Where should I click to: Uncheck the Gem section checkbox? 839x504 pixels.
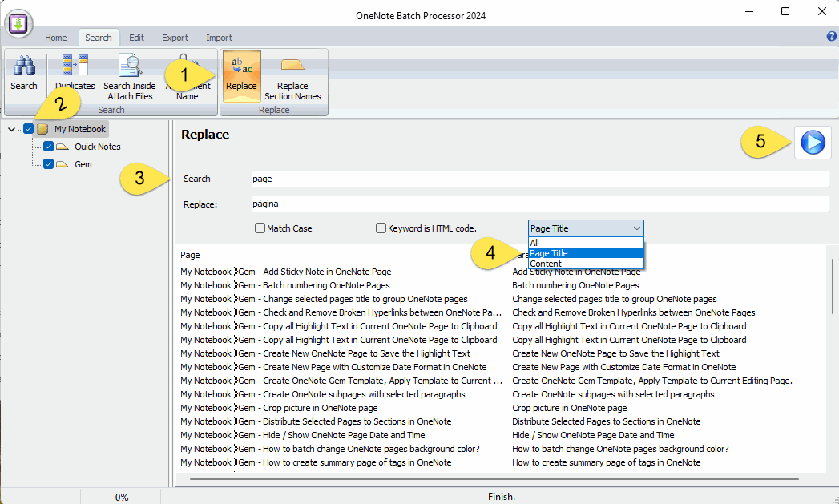click(48, 164)
